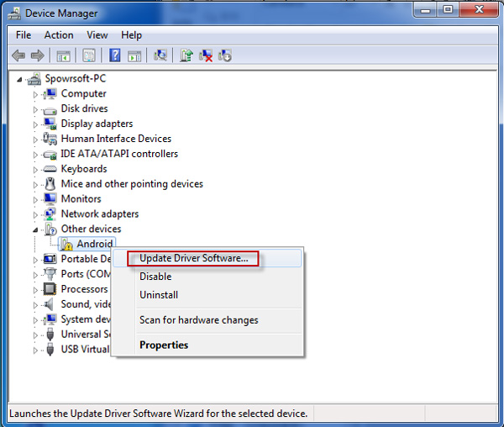Open the Properties sheet toolbar icon
This screenshot has width=504, height=427.
pyautogui.click(x=89, y=55)
